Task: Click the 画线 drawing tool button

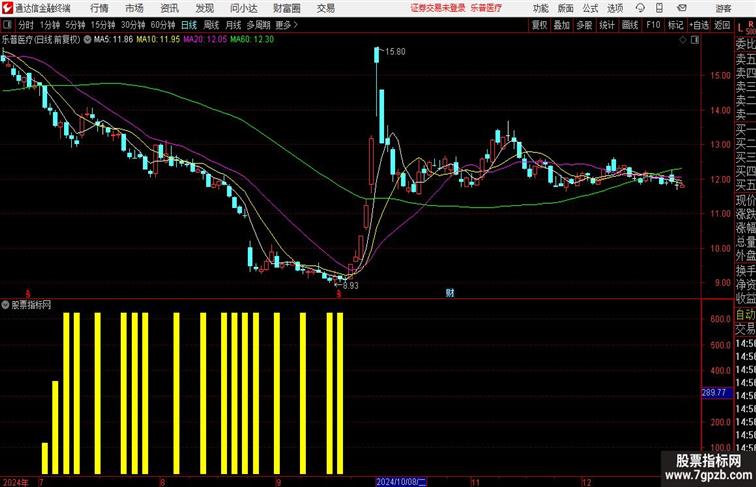Action: point(630,25)
